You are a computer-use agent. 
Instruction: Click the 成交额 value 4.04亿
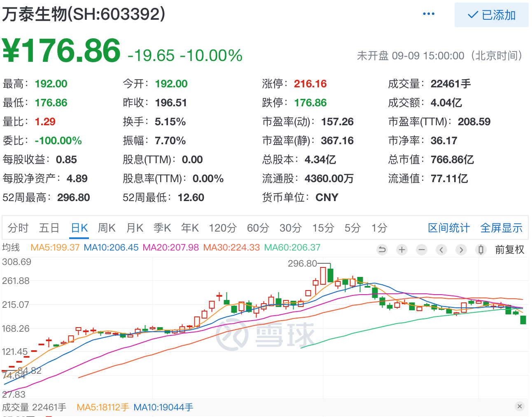coord(446,103)
